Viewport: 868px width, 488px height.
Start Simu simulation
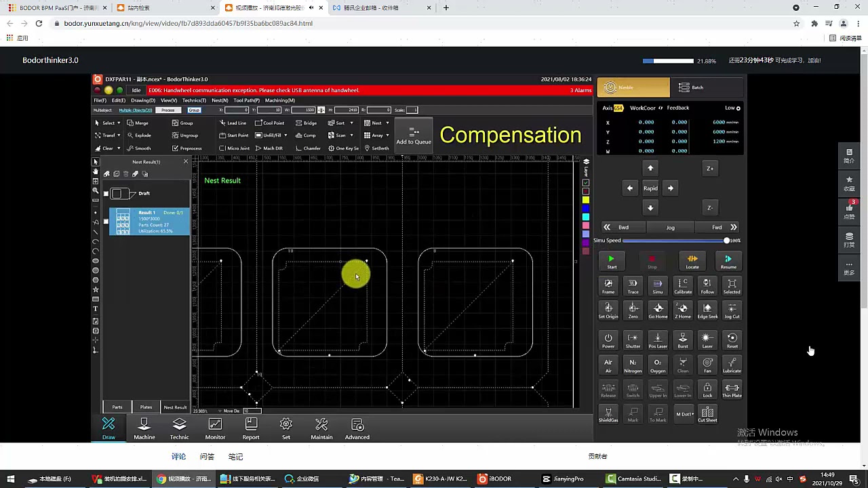point(657,286)
